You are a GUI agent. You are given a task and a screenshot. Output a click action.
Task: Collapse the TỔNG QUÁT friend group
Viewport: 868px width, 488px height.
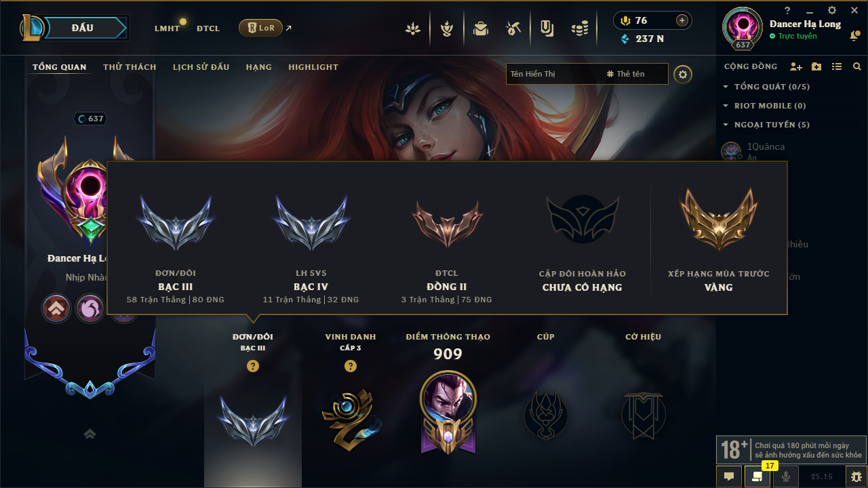(x=766, y=87)
